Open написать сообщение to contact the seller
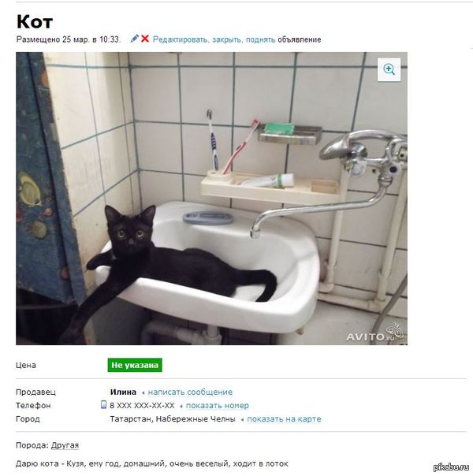Screen dimensions: 473x476 click(190, 392)
